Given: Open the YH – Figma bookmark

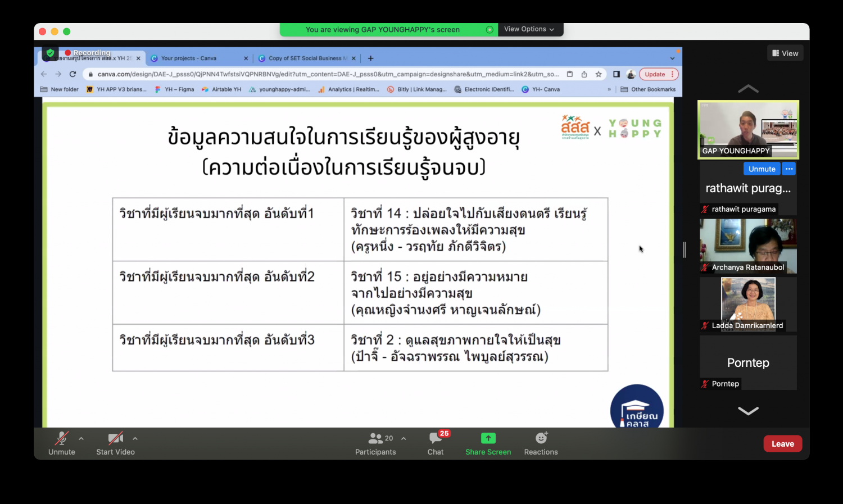Looking at the screenshot, I should 174,89.
